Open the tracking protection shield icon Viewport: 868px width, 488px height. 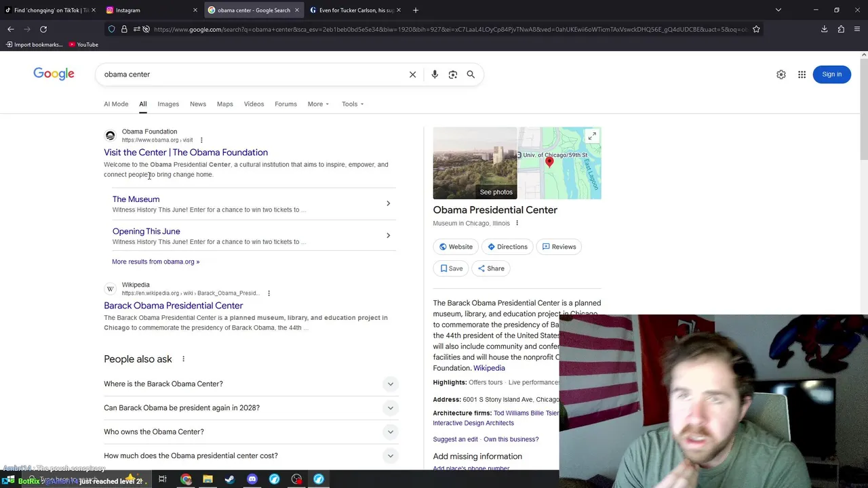pos(111,29)
